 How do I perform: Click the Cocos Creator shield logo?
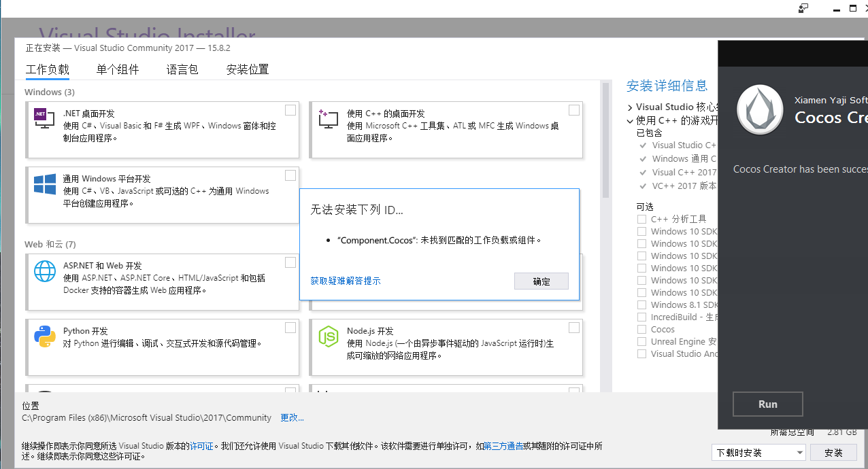coord(760,109)
